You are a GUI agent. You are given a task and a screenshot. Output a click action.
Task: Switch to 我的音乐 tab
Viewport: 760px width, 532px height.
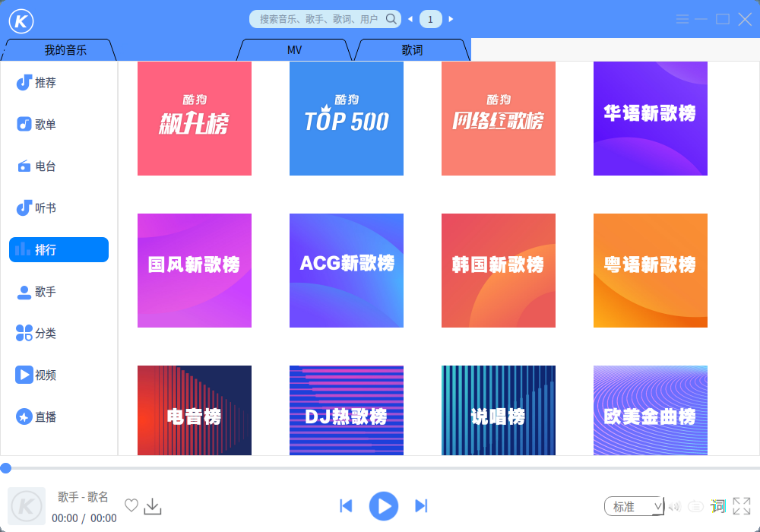pyautogui.click(x=59, y=50)
